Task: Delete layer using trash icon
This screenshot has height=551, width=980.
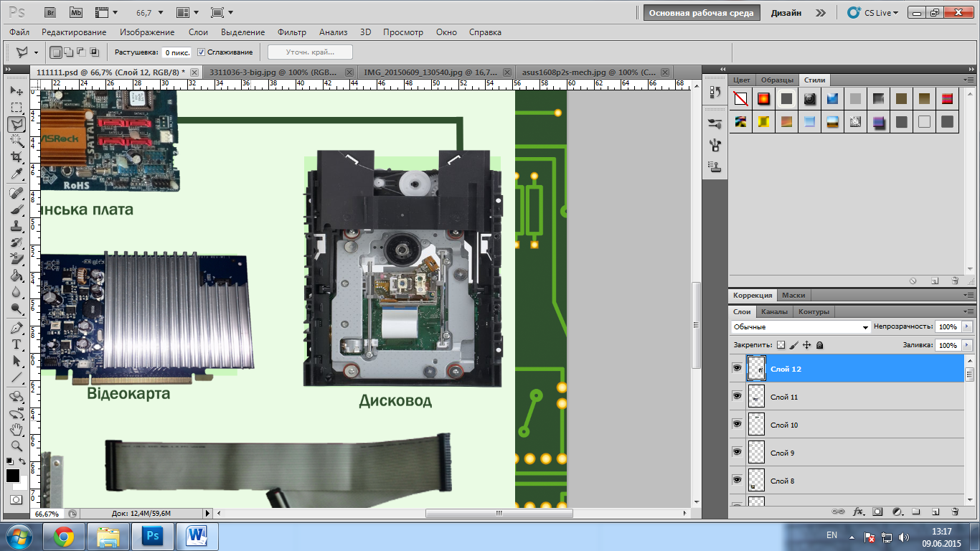Action: click(955, 512)
